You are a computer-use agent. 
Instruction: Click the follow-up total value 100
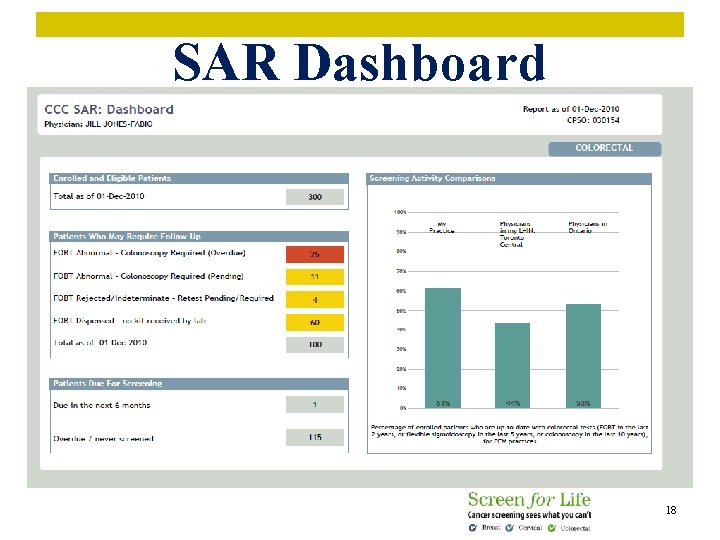pos(315,344)
